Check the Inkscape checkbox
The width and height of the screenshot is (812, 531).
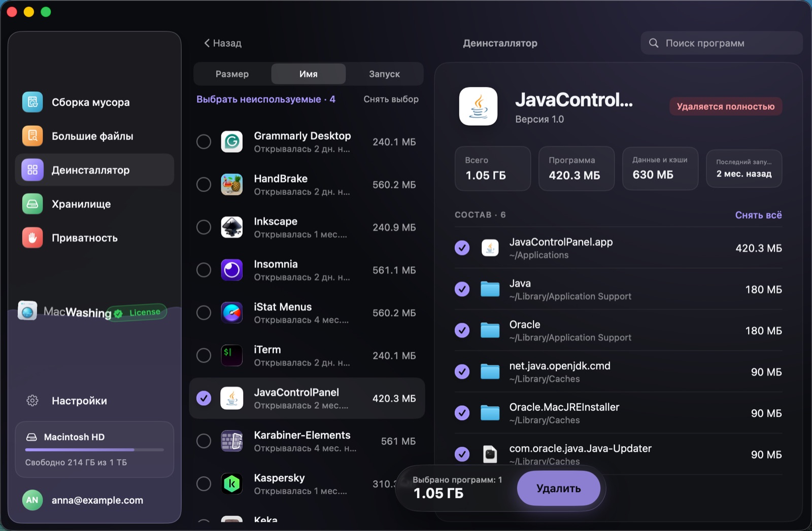point(204,227)
